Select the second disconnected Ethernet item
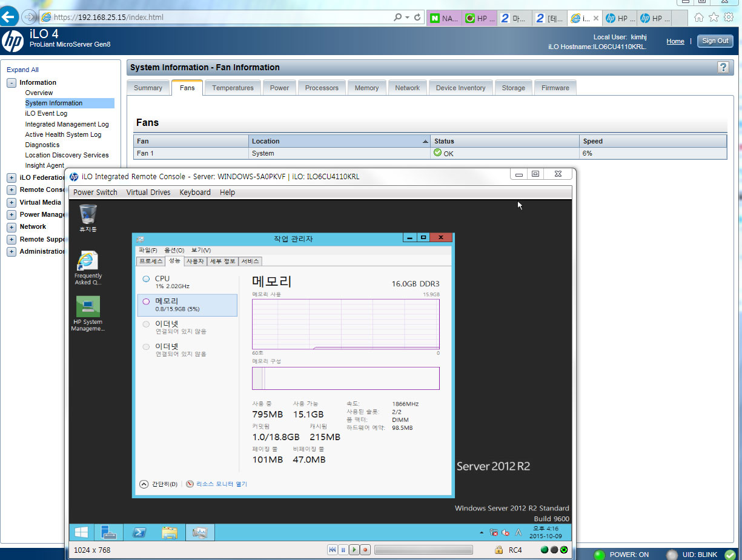This screenshot has height=560, width=742. pyautogui.click(x=187, y=350)
